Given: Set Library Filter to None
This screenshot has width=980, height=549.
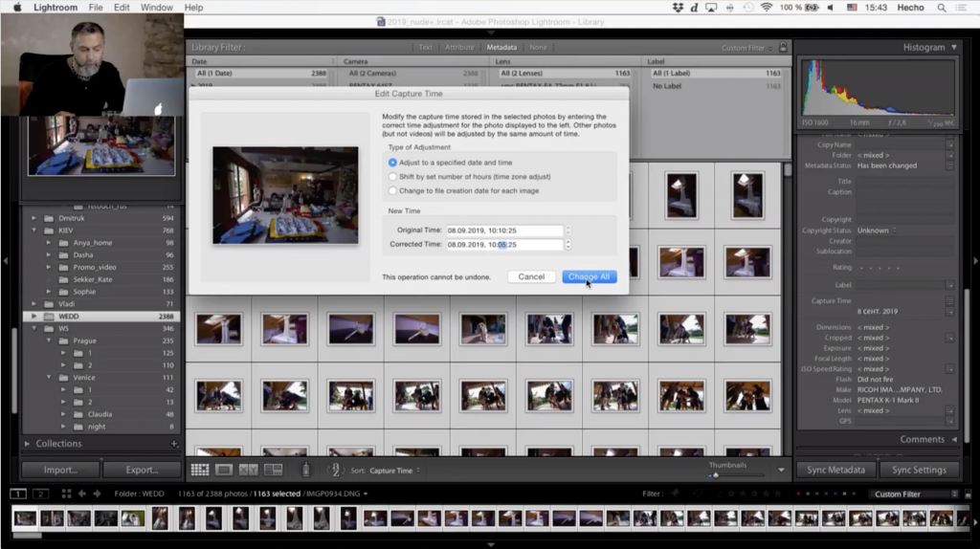Looking at the screenshot, I should 538,48.
